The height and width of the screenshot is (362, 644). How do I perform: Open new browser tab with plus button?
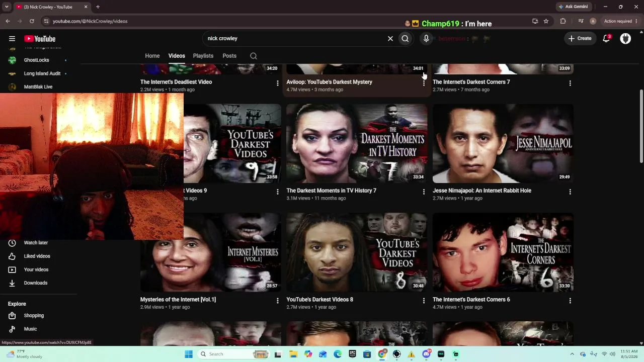pos(98,7)
